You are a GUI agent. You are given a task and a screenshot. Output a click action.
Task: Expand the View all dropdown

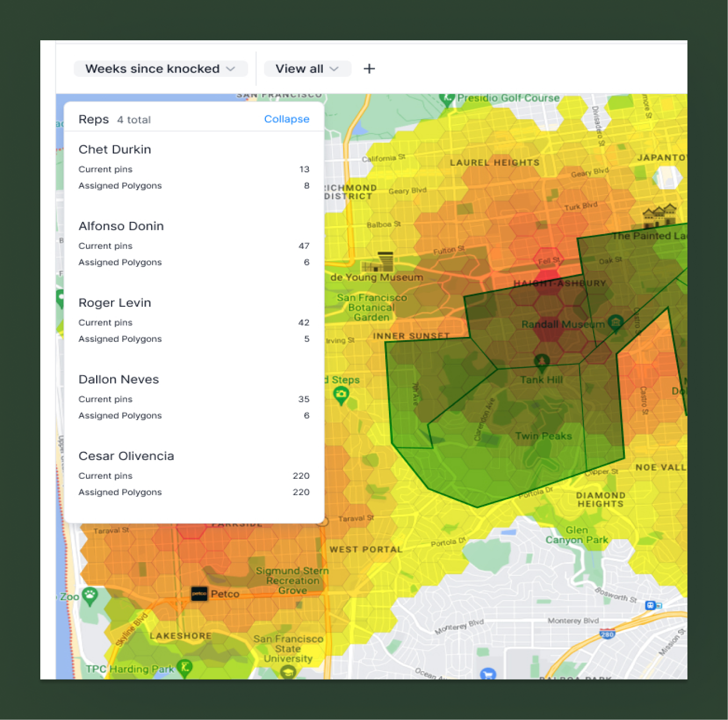(x=307, y=69)
